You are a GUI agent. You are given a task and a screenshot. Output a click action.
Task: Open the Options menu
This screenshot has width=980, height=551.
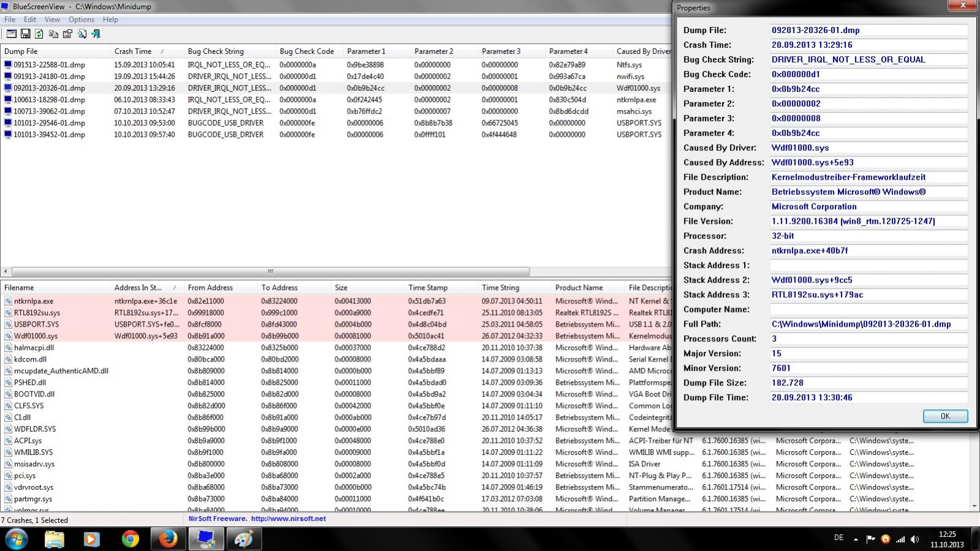82,20
